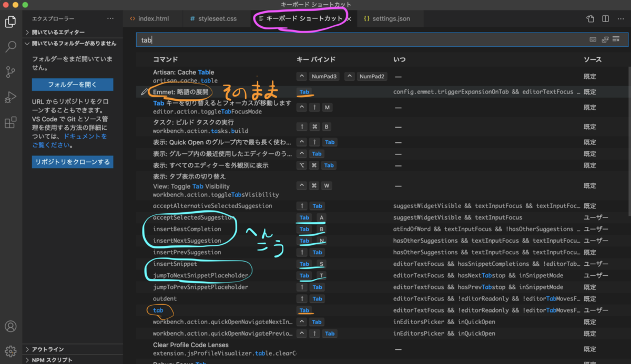This screenshot has height=364, width=631.
Task: Toggle record keys mode in search box
Action: click(x=593, y=39)
